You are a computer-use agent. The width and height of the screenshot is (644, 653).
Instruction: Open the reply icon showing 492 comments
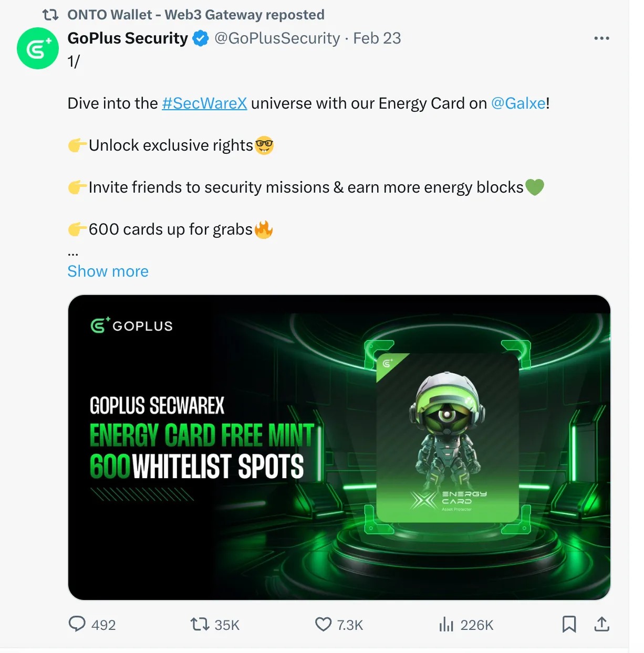click(77, 624)
